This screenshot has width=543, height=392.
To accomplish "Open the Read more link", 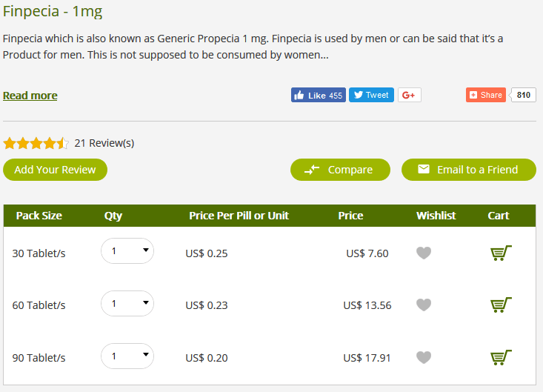I will click(30, 96).
